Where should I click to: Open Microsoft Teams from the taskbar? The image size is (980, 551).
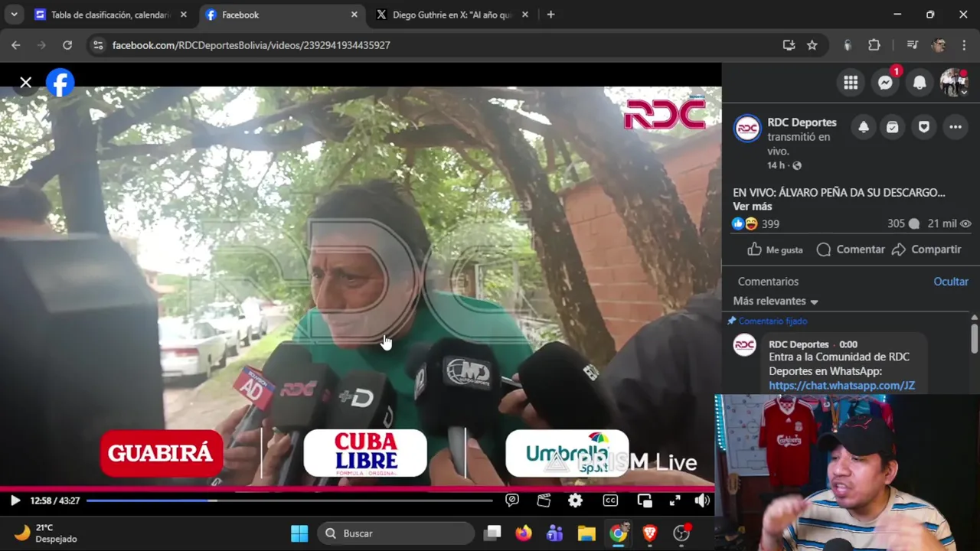[555, 533]
